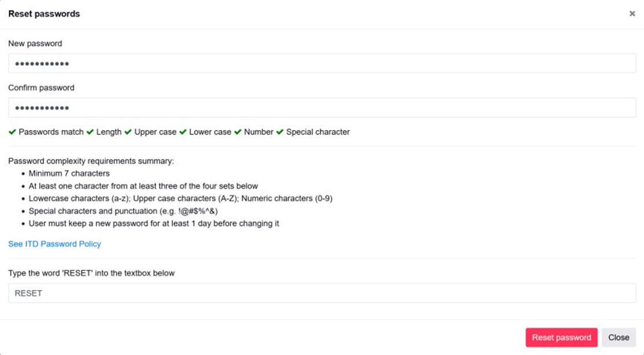Click the Confirm password label
The height and width of the screenshot is (355, 644).
41,88
